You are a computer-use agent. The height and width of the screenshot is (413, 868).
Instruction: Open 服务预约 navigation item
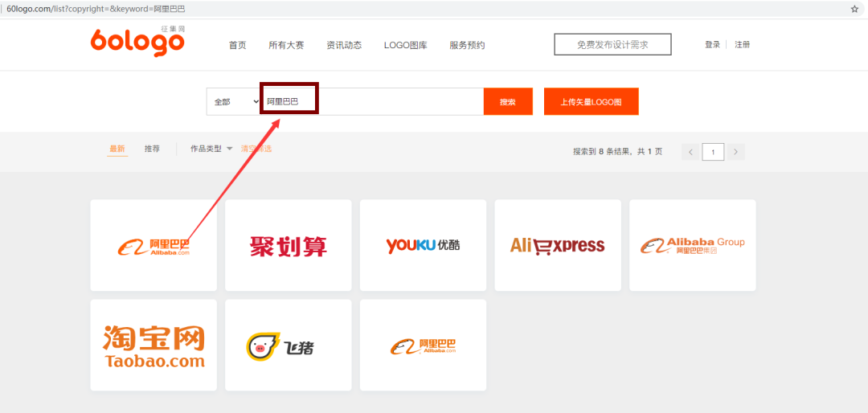click(467, 45)
